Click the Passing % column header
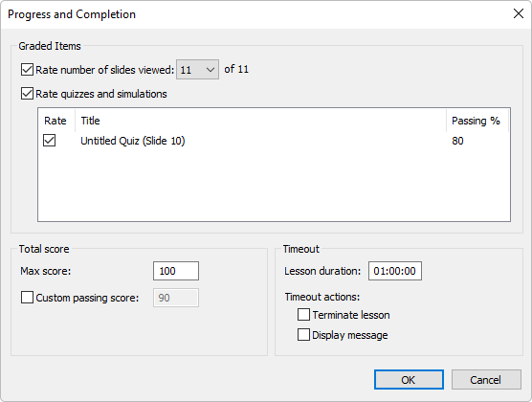532x402 pixels. coord(477,121)
